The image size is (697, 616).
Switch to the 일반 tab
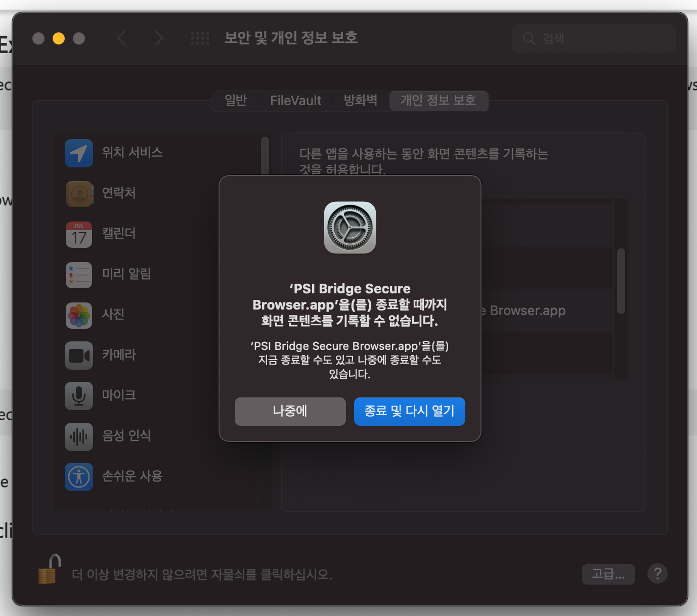tap(236, 101)
